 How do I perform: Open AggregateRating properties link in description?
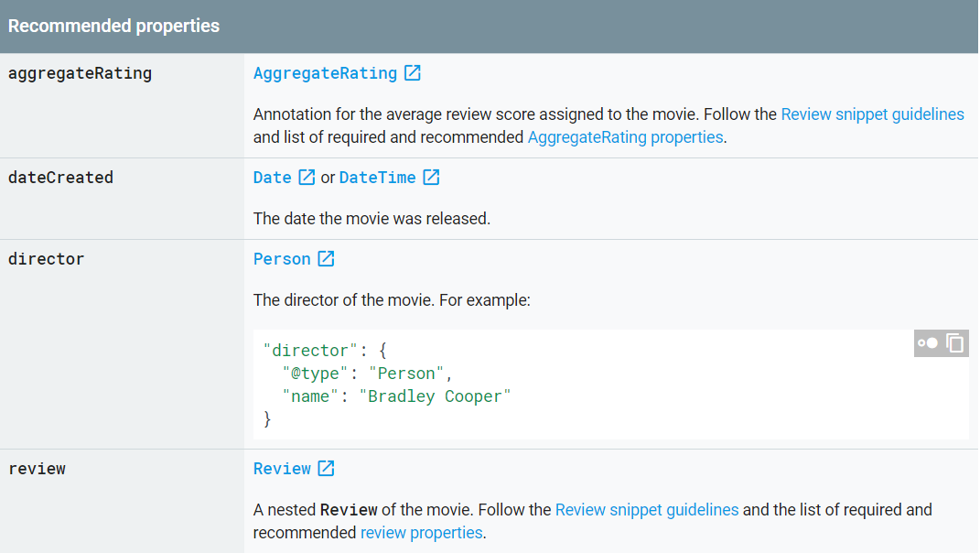pyautogui.click(x=625, y=137)
